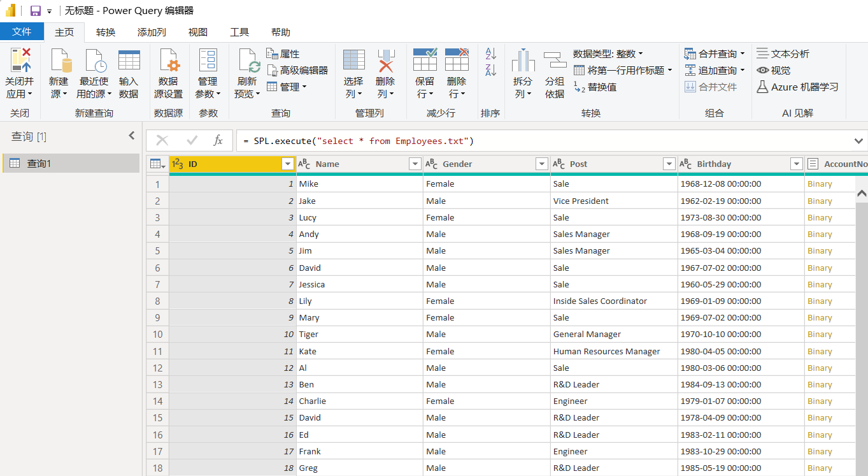868x476 pixels.
Task: Click the Split Column icon
Action: tap(523, 61)
